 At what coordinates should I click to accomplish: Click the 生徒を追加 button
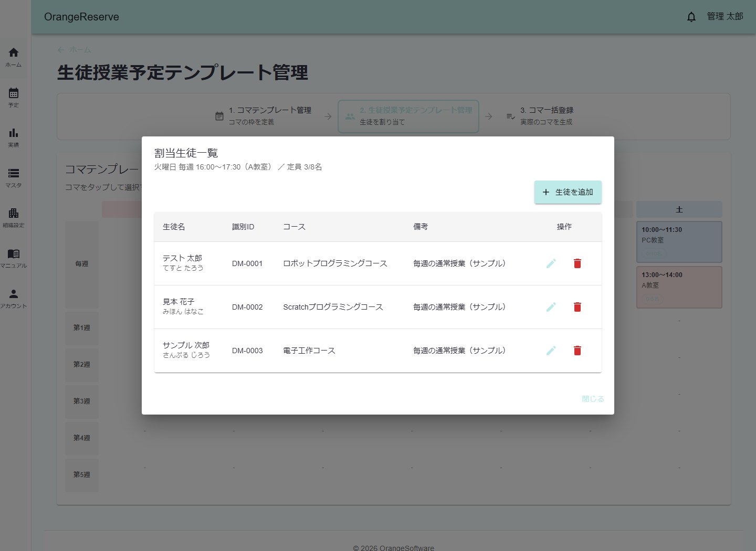coord(568,192)
